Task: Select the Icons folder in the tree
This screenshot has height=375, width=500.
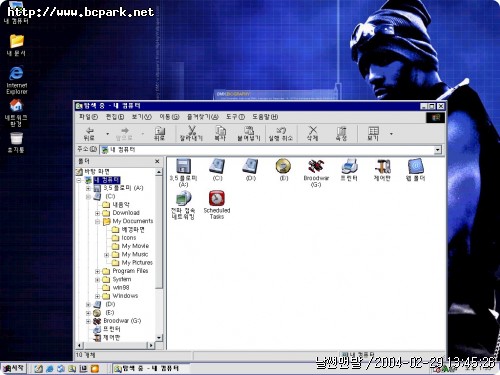Action: click(x=129, y=238)
